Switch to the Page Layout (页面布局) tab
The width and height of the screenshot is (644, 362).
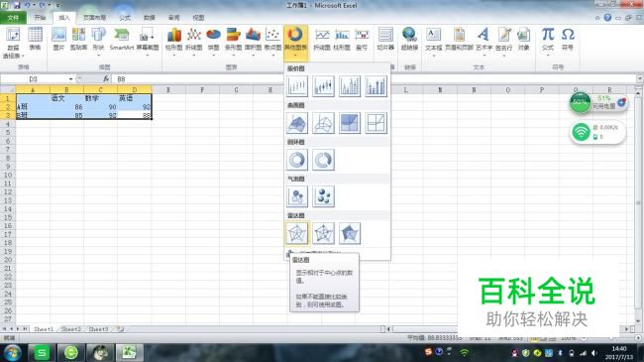[x=94, y=18]
